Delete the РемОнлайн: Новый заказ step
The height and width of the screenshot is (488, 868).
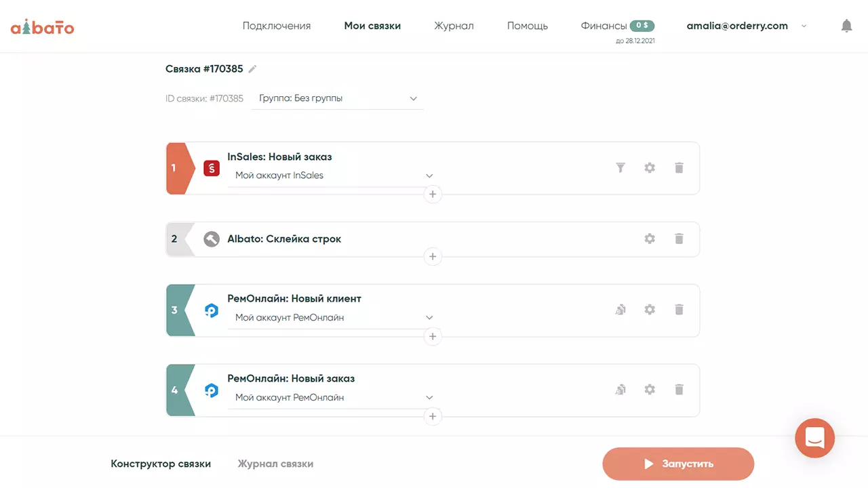tap(679, 390)
